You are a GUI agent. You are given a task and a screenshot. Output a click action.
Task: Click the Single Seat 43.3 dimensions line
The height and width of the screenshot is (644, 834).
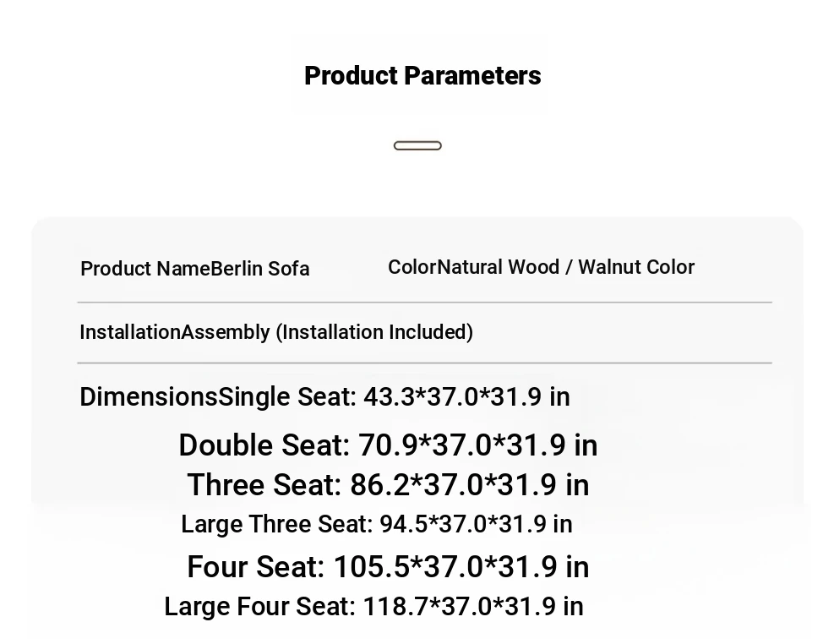395,396
